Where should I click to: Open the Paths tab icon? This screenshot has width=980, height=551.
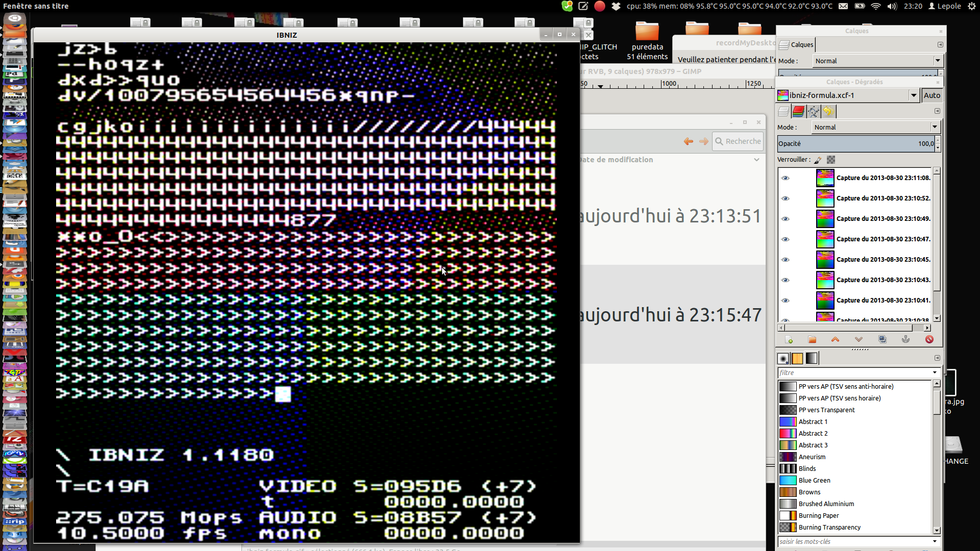coord(813,111)
